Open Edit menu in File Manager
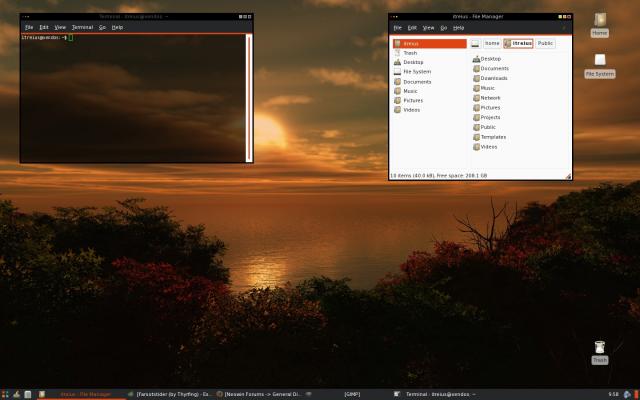This screenshot has height=400, width=640. (412, 28)
